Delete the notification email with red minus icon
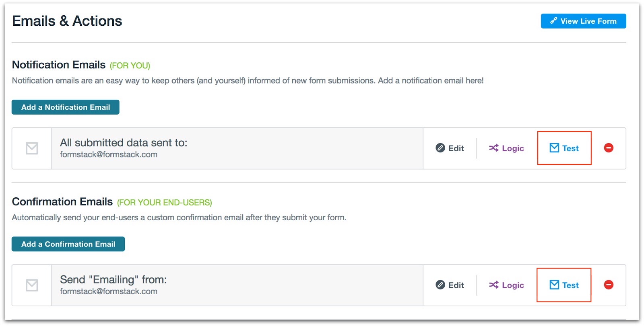The height and width of the screenshot is (326, 644). coord(609,148)
